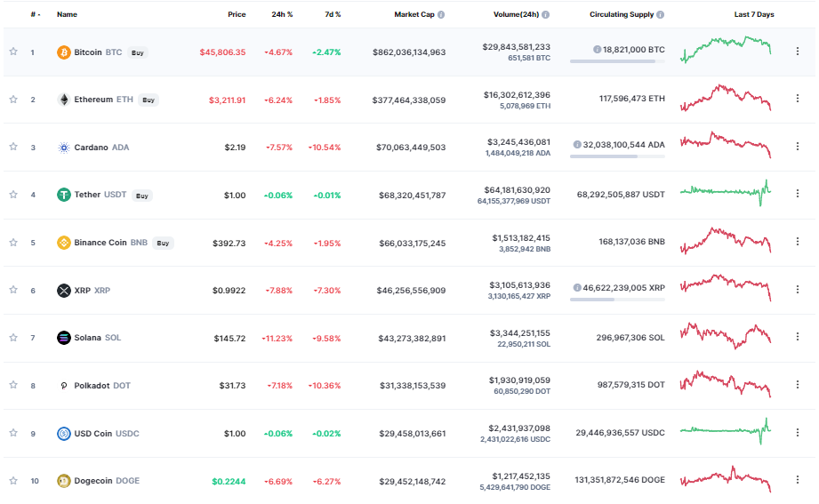Show Circulating Supply header info icon
The image size is (819, 504).
660,14
